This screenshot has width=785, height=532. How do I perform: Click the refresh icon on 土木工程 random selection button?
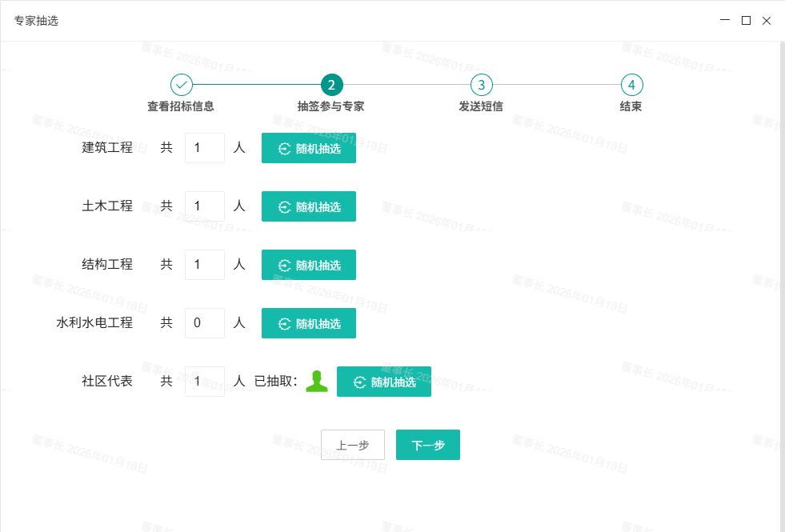[284, 206]
